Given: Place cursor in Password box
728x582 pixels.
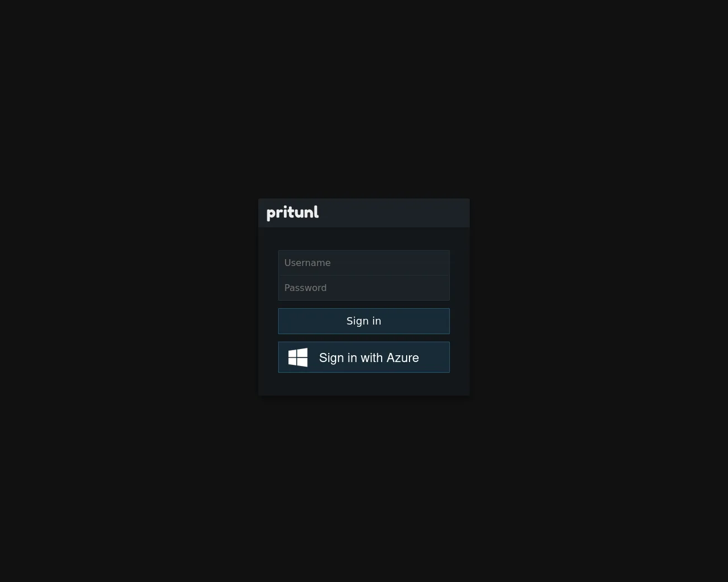Looking at the screenshot, I should point(364,288).
